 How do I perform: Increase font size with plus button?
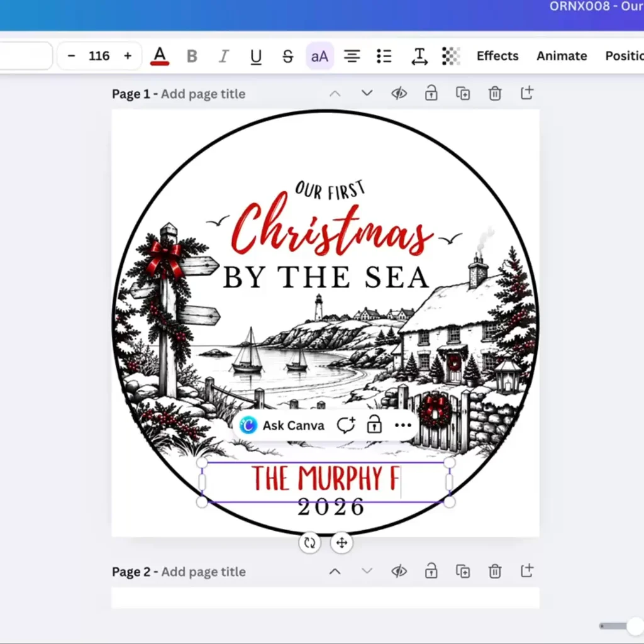click(128, 56)
